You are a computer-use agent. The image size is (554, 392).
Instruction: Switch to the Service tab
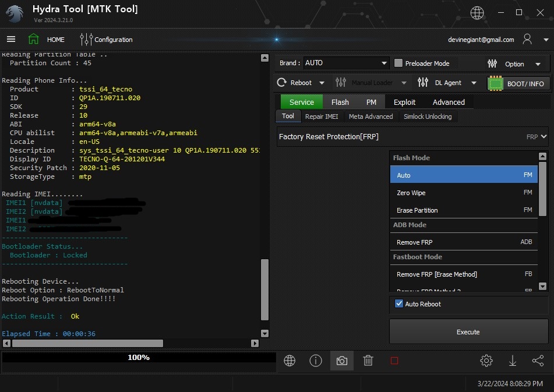[301, 102]
